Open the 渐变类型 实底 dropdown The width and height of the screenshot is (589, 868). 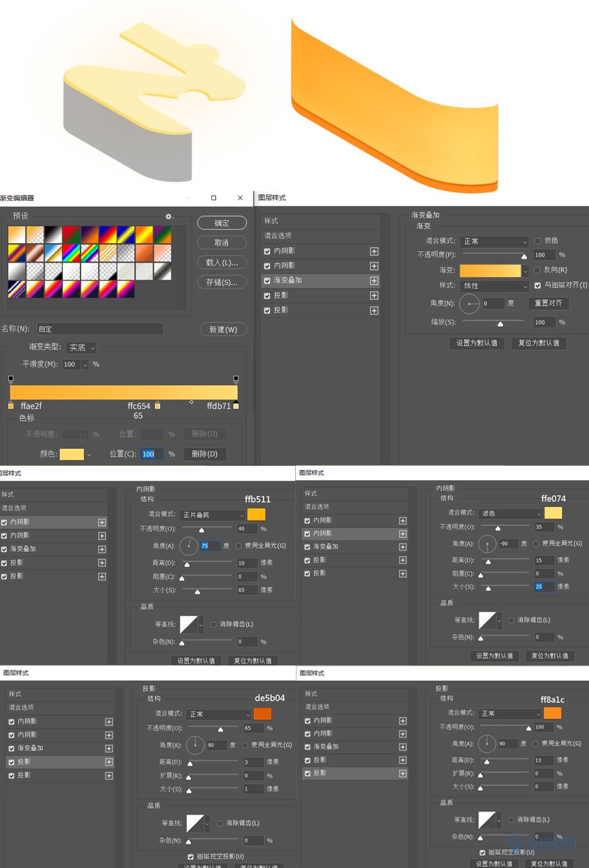point(81,347)
